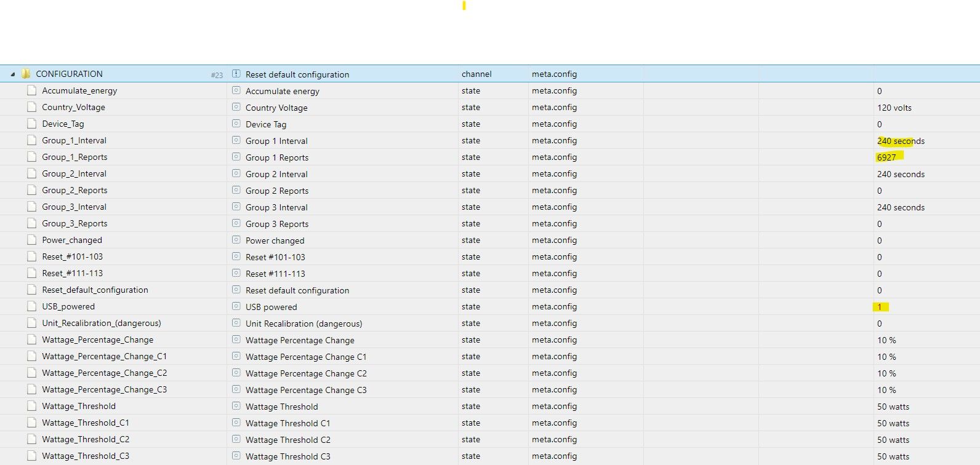Collapse the CONFIGURATION folder tree arrow
Image resolution: width=980 pixels, height=465 pixels.
click(12, 74)
